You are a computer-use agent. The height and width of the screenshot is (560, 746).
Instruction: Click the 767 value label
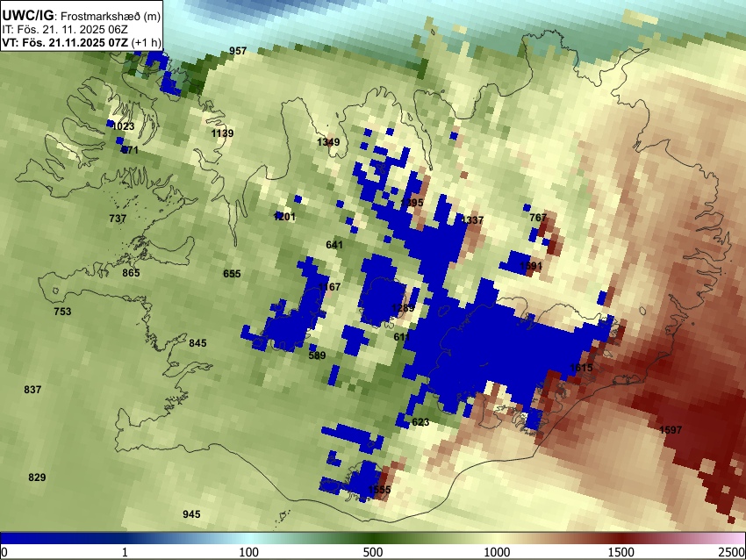538,218
